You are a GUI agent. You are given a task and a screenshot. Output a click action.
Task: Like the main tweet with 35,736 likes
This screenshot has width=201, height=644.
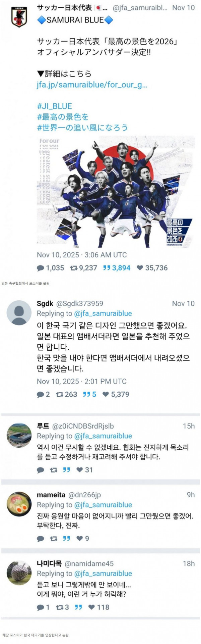(140, 268)
